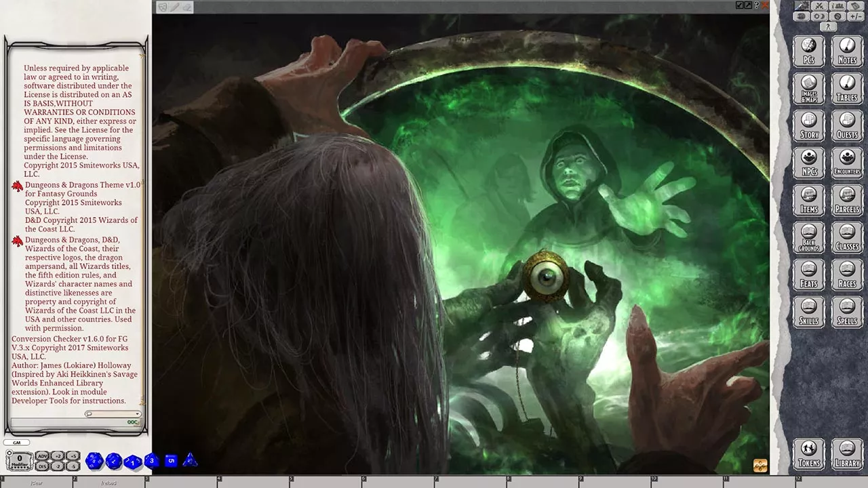Roll the blue d10 die
This screenshot has width=868, height=488.
[133, 462]
